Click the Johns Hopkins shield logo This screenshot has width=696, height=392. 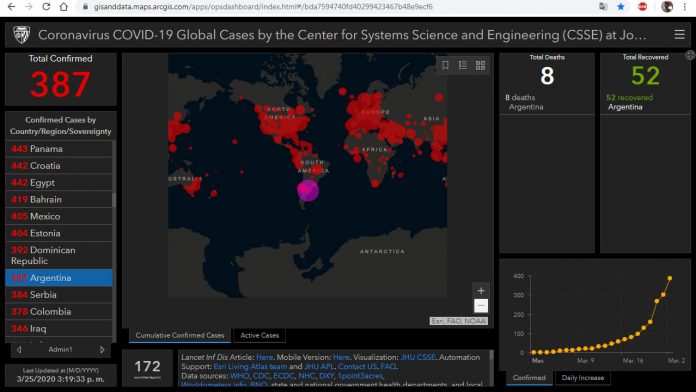(21, 35)
